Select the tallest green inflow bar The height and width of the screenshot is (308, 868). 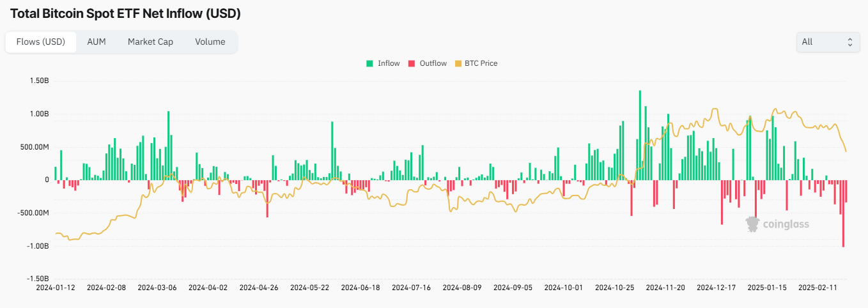(640, 135)
